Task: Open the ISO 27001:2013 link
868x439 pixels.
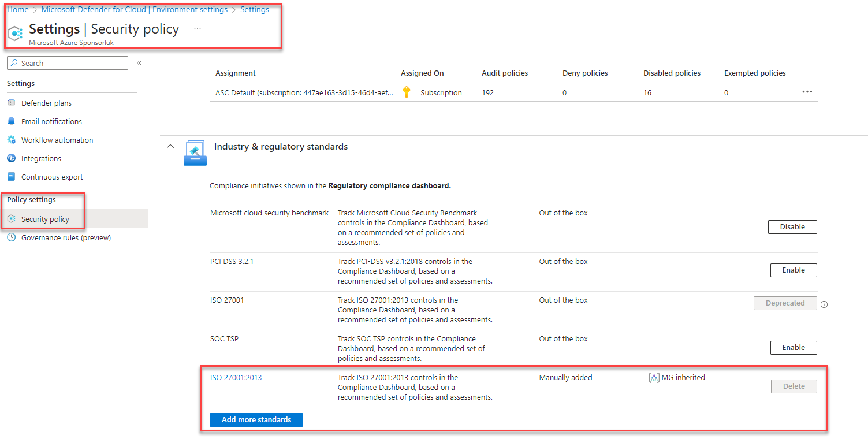Action: [x=236, y=378]
